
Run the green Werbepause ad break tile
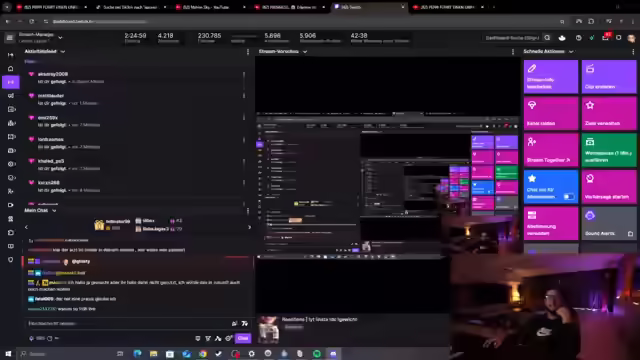609,150
